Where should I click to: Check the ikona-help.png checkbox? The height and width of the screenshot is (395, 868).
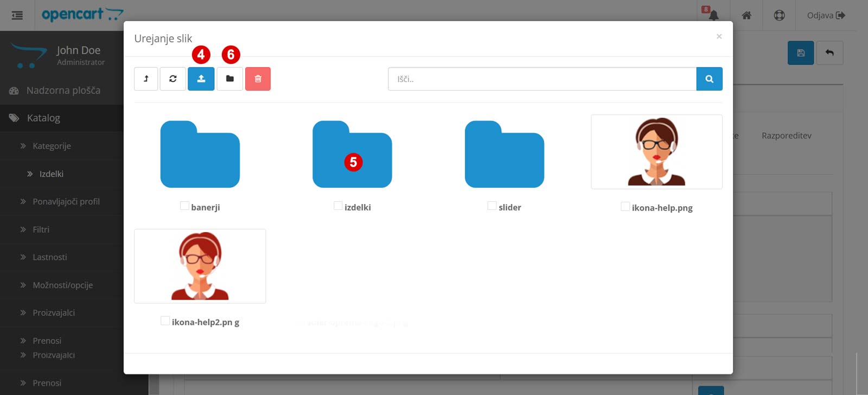point(625,207)
